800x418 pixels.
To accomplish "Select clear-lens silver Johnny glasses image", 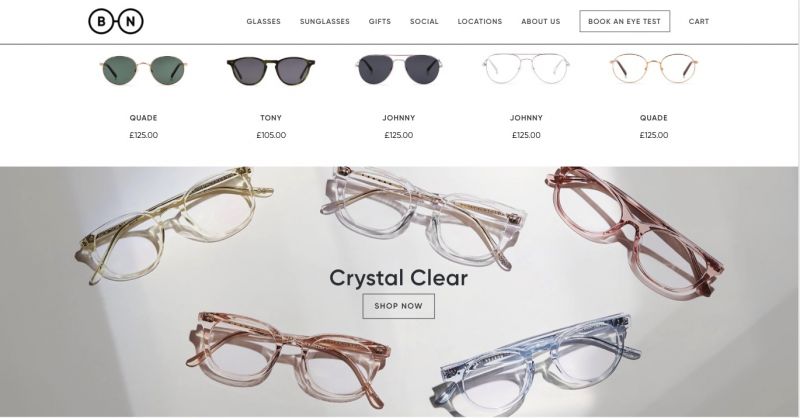I will coord(526,69).
